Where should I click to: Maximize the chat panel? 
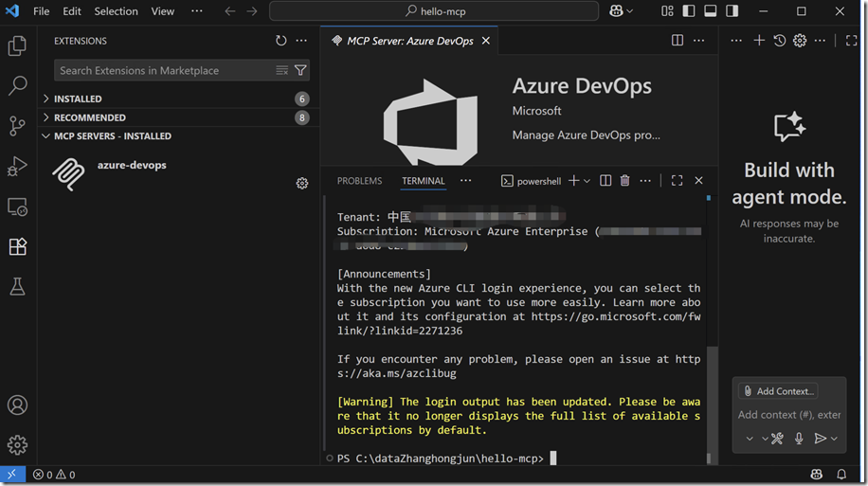point(851,41)
